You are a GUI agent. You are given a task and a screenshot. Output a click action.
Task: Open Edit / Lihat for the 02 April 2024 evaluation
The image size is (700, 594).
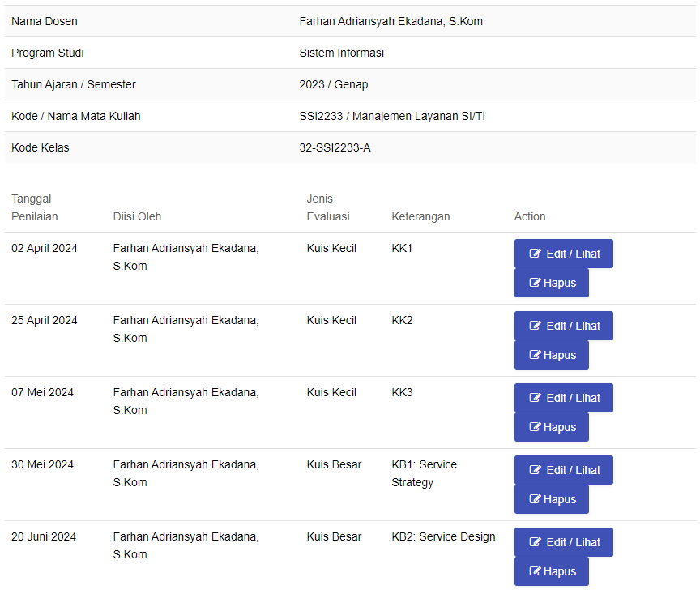[x=563, y=254]
